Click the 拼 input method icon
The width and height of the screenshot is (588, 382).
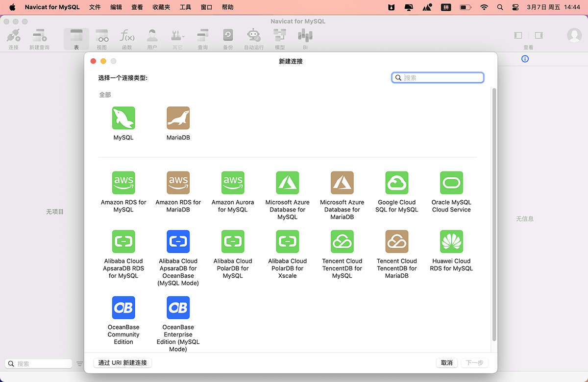coord(446,7)
